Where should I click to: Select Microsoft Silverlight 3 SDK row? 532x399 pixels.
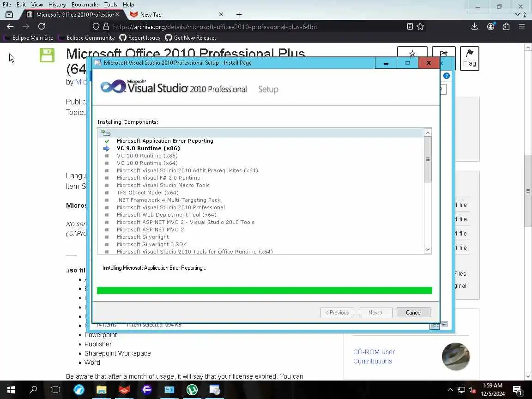[260, 244]
